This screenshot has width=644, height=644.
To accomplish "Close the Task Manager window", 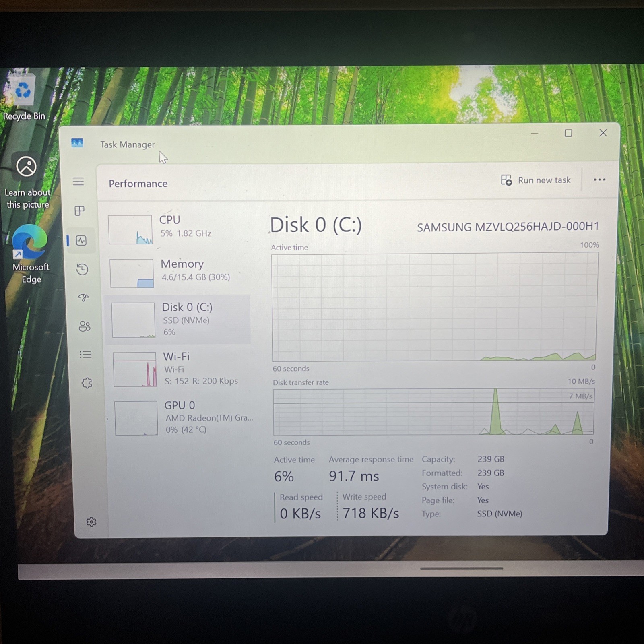I will [x=603, y=133].
